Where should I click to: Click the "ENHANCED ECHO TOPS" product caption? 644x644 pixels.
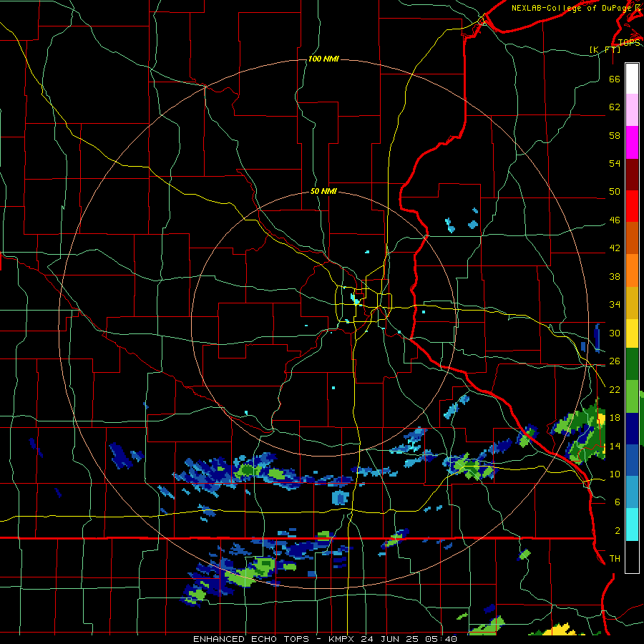(251, 639)
